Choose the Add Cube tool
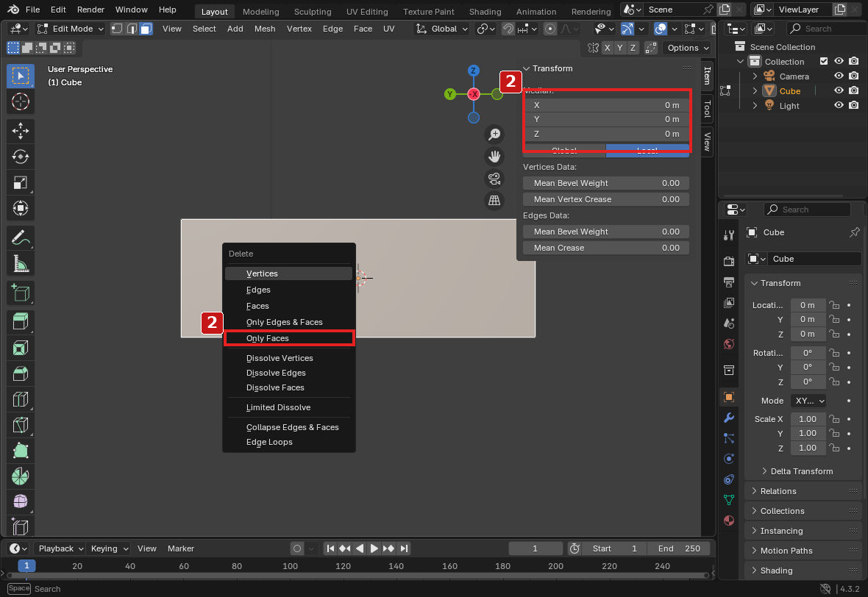This screenshot has width=868, height=597. (21, 293)
